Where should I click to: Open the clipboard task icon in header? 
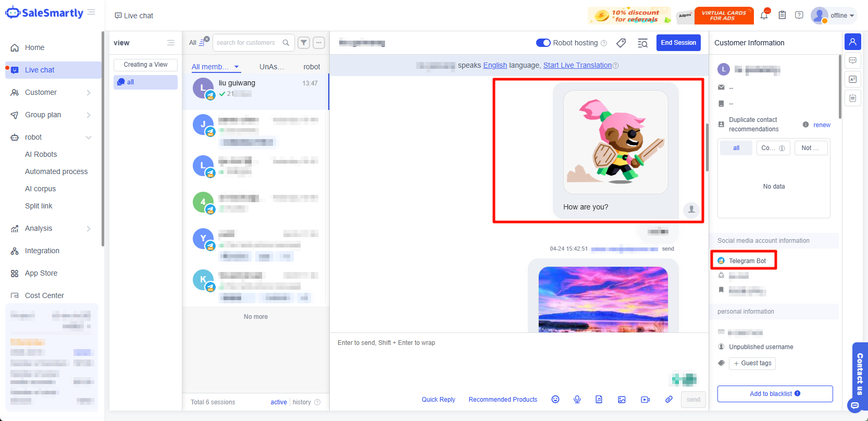[x=782, y=15]
